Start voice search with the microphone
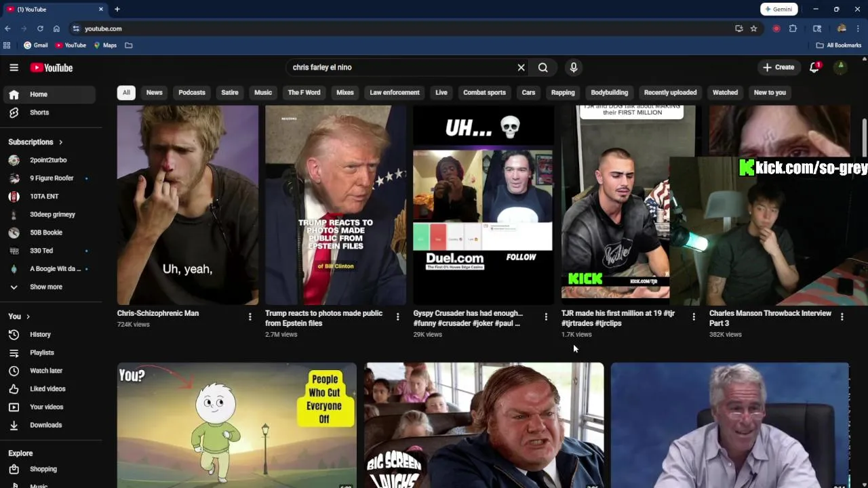868x488 pixels. (x=574, y=67)
